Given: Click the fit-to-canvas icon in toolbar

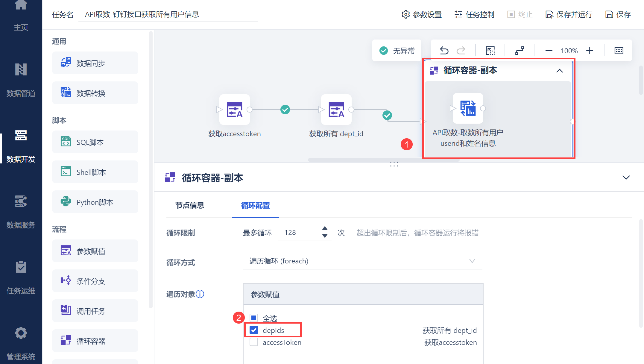Looking at the screenshot, I should [x=490, y=51].
